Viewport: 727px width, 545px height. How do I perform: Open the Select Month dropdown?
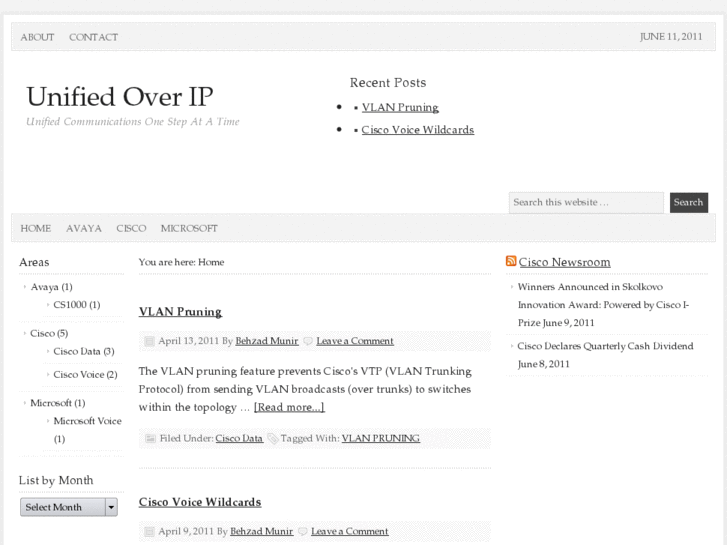click(x=69, y=507)
